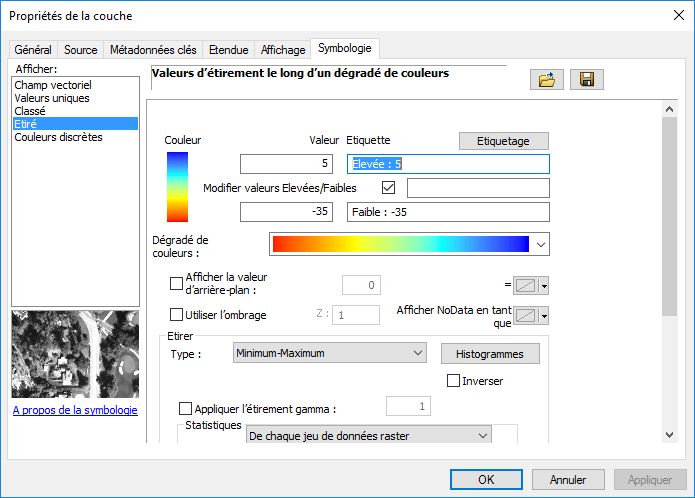Image resolution: width=695 pixels, height=498 pixels.
Task: Open A propos de la symbologie link
Action: click(x=75, y=410)
